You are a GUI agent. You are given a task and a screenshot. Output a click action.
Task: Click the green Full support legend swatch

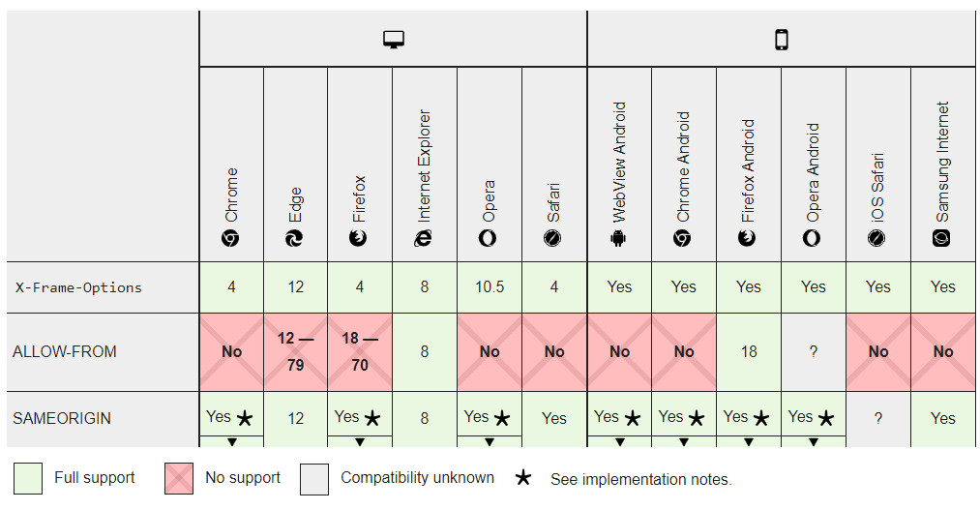coord(28,478)
